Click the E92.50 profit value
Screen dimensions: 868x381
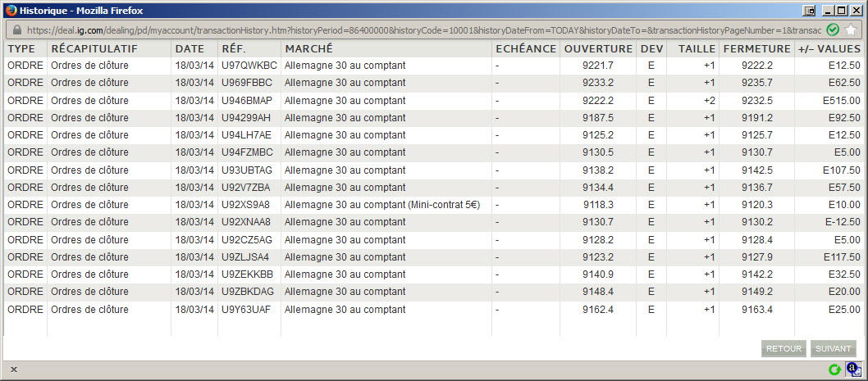point(844,118)
